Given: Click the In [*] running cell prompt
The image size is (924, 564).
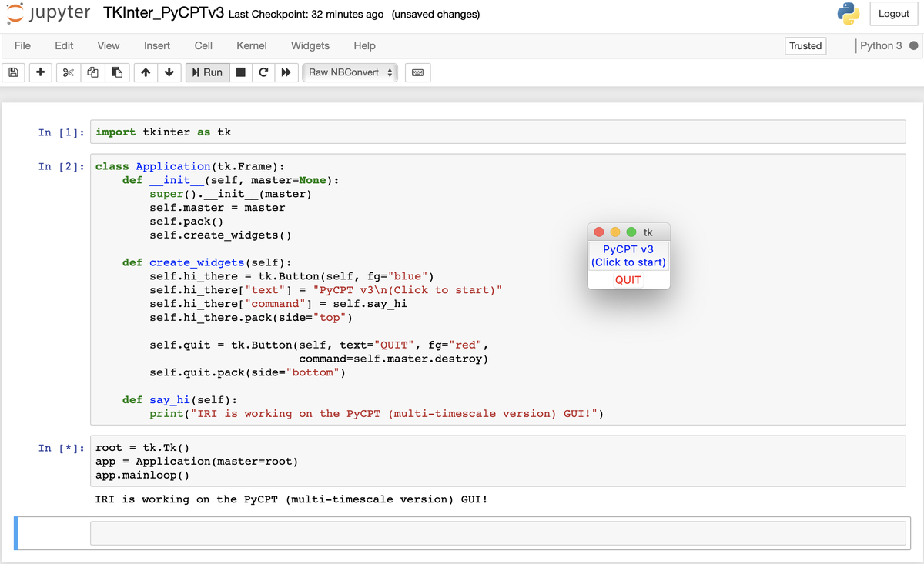Looking at the screenshot, I should tap(61, 448).
